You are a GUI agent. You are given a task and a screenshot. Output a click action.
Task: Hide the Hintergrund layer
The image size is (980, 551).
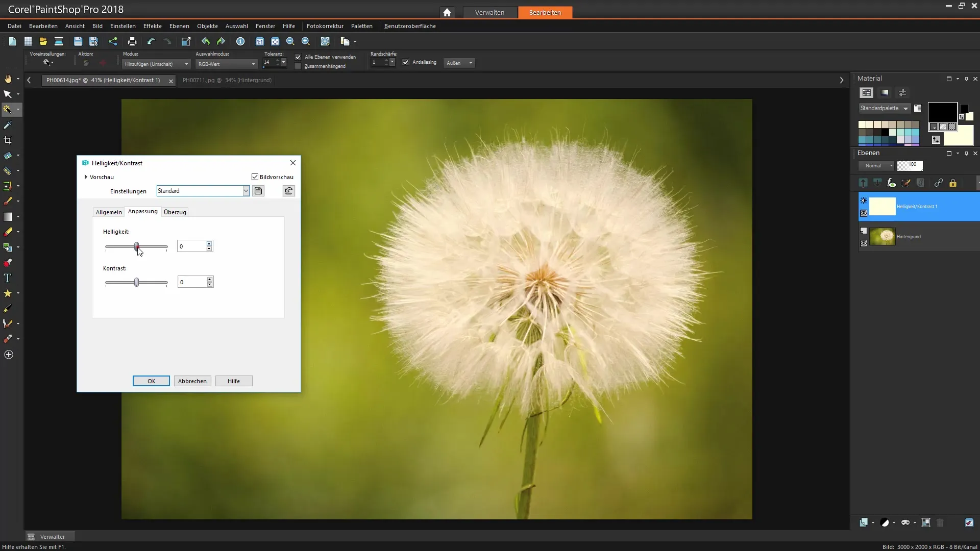(864, 244)
